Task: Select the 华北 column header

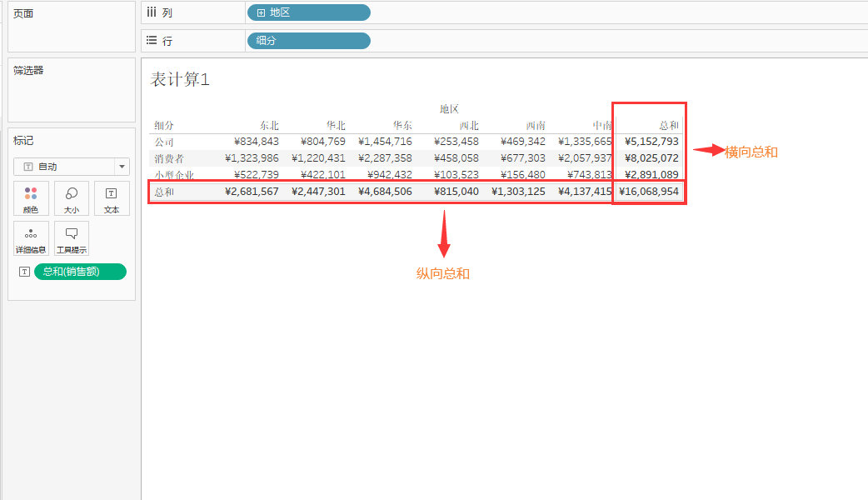Action: pyautogui.click(x=336, y=125)
